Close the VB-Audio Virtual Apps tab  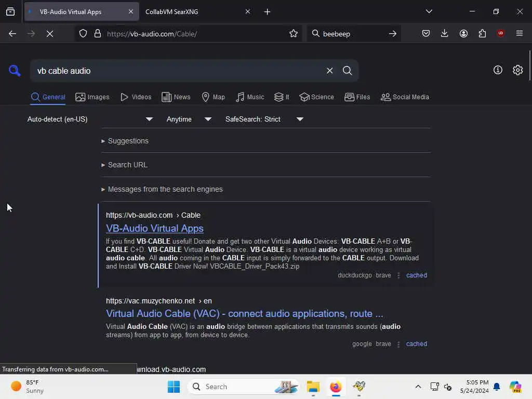point(130,12)
